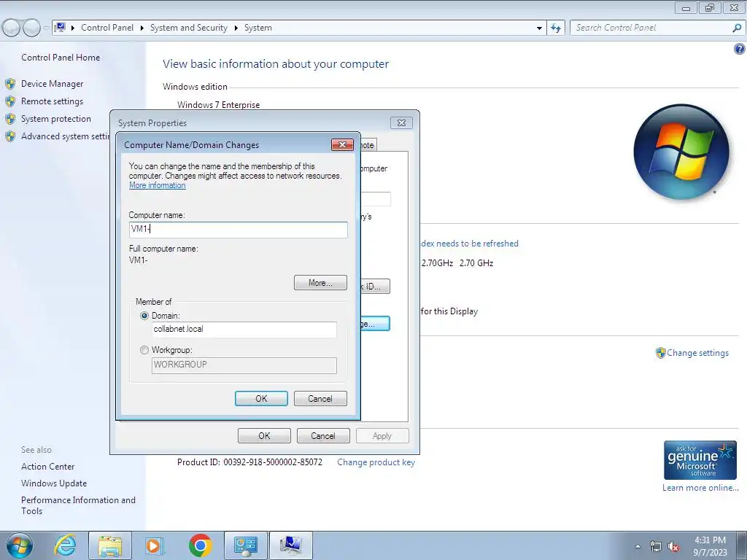Open the muted volume tray icon
The height and width of the screenshot is (560, 747).
pos(673,547)
